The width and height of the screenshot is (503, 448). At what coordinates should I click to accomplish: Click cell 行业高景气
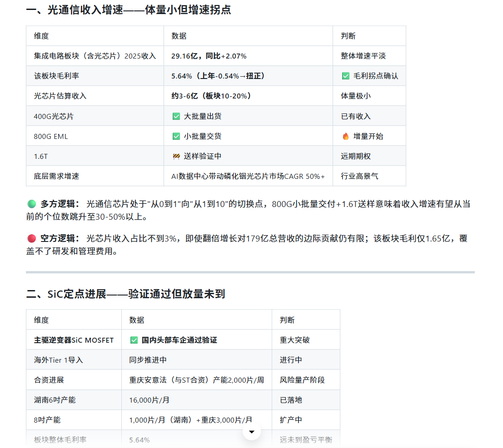[x=369, y=176]
